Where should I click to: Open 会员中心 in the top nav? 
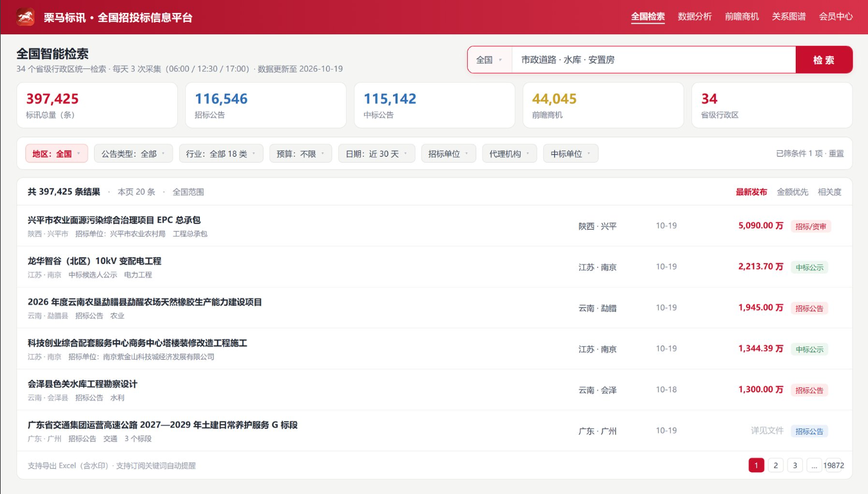(836, 17)
